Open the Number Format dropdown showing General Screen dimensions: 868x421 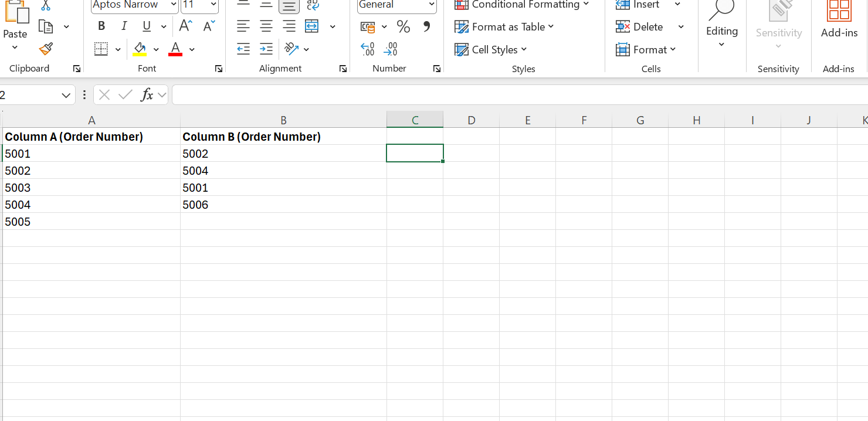click(x=396, y=5)
